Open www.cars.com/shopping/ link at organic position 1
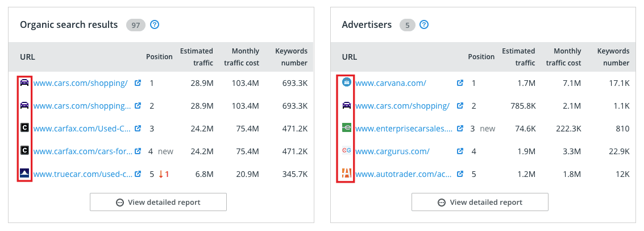This screenshot has width=644, height=231. [x=81, y=83]
